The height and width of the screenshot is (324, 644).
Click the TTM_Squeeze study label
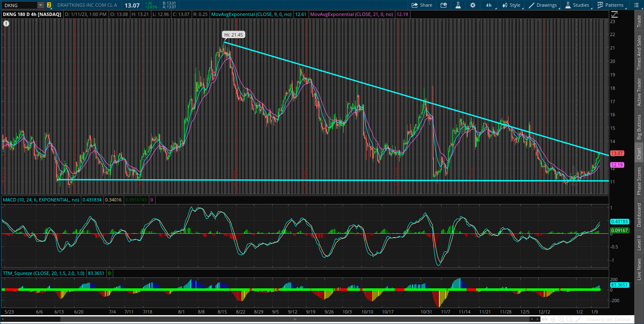44,273
